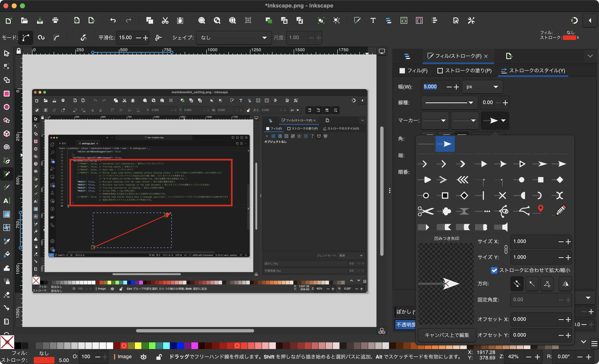Select the Text tool
This screenshot has height=364, width=599.
click(7, 201)
